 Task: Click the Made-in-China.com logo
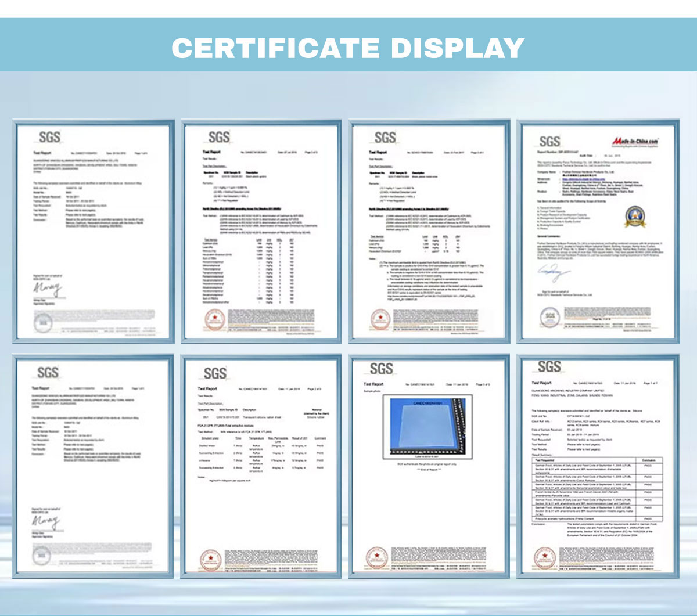pyautogui.click(x=634, y=142)
